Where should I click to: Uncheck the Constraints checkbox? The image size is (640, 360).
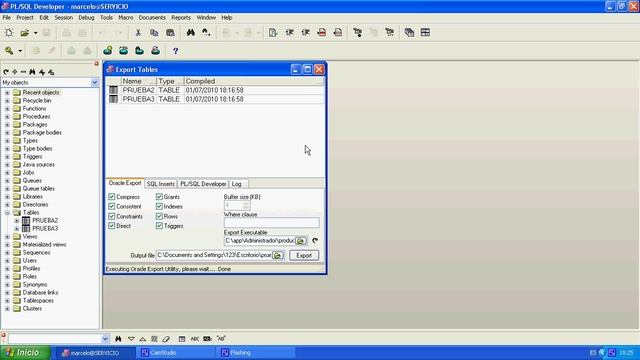pos(112,216)
